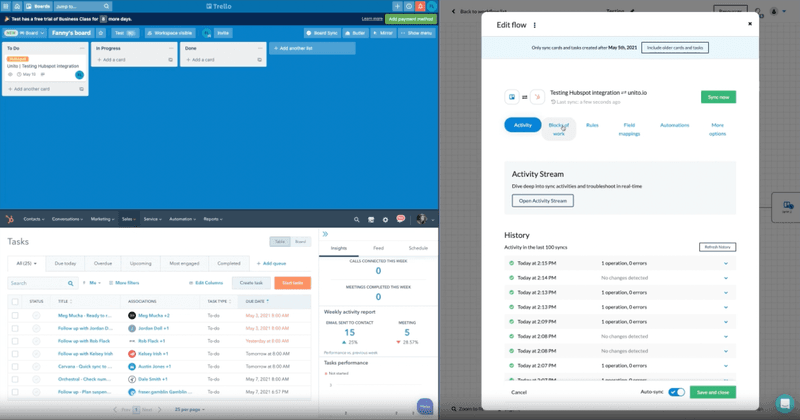Click the Trello Jump to search field

[x=82, y=6]
